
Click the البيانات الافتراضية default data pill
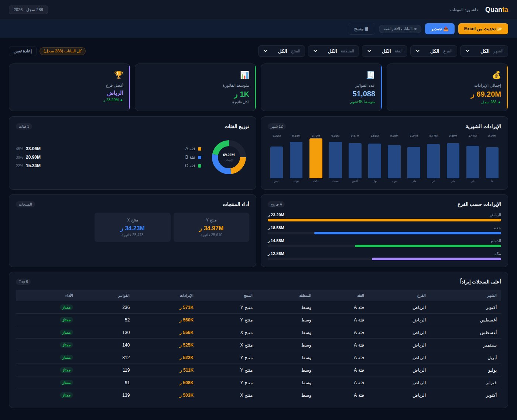(400, 29)
